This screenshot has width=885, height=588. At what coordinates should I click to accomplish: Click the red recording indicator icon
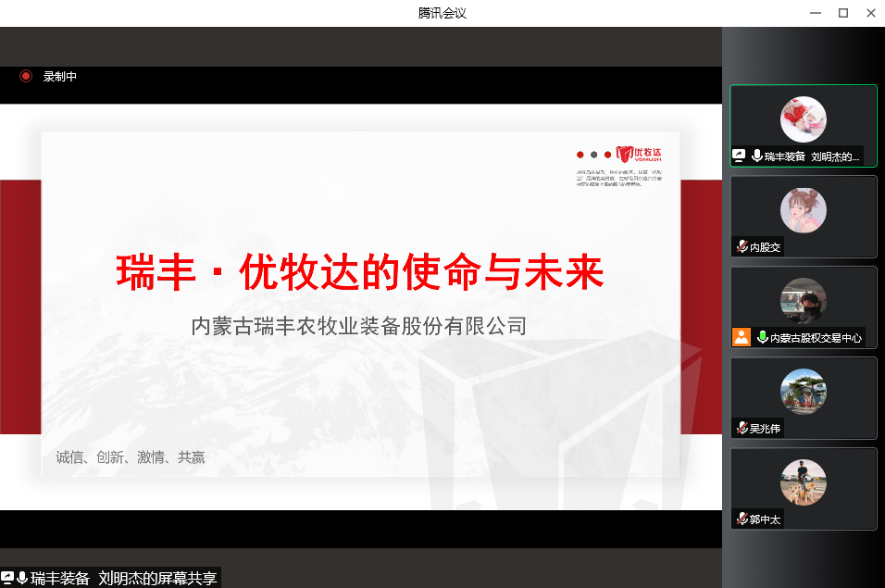(x=26, y=76)
